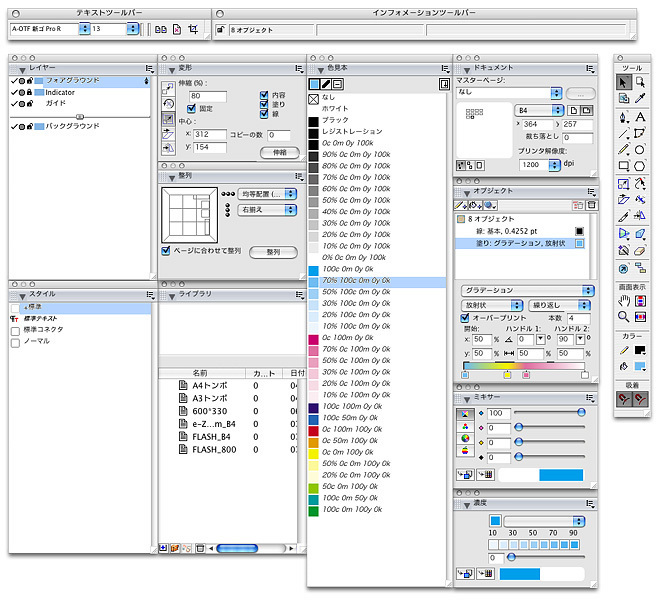This screenshot has width=660, height=600.
Task: Open the 放射状 gradient type dropdown
Action: tap(492, 305)
